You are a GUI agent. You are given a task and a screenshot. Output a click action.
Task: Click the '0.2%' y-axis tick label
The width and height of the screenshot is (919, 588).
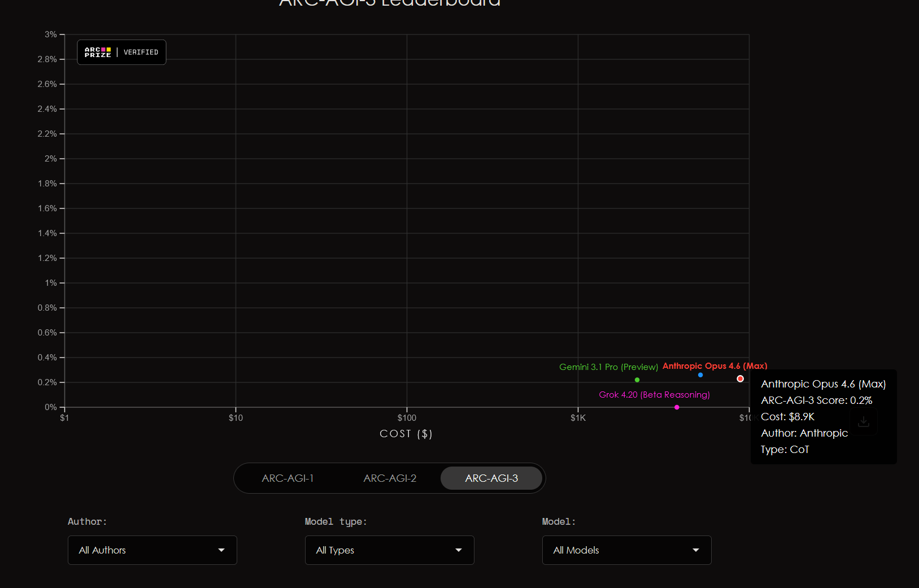point(47,382)
